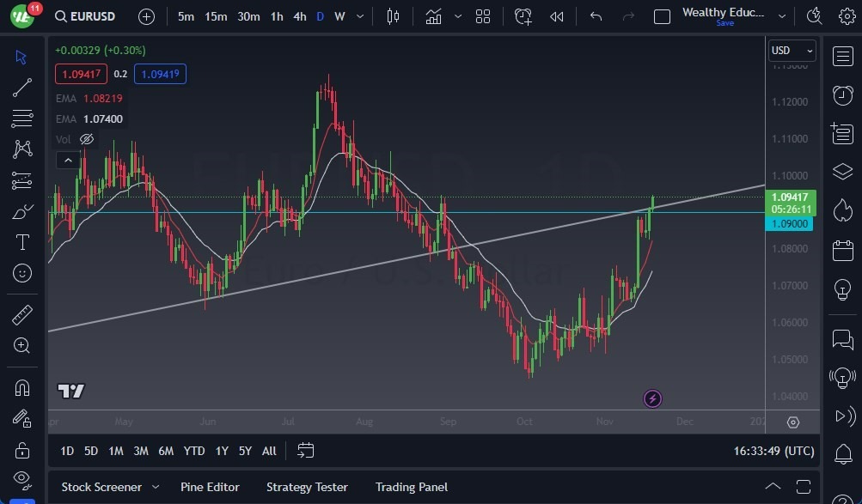The height and width of the screenshot is (504, 862).
Task: Click the Save link under the layout name
Action: click(724, 23)
